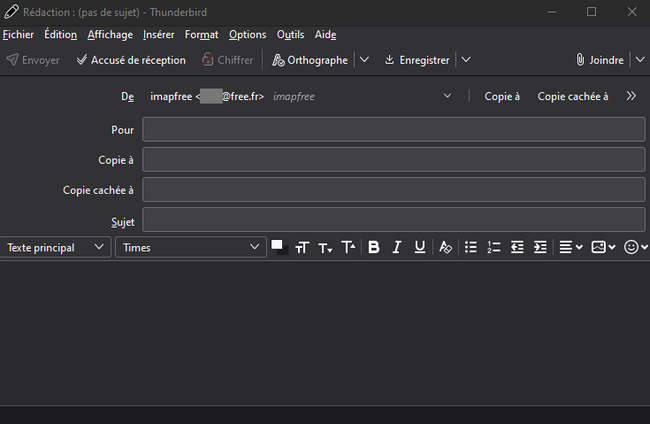This screenshot has height=424, width=650.
Task: Remove text formatting with eraser icon
Action: tap(445, 247)
